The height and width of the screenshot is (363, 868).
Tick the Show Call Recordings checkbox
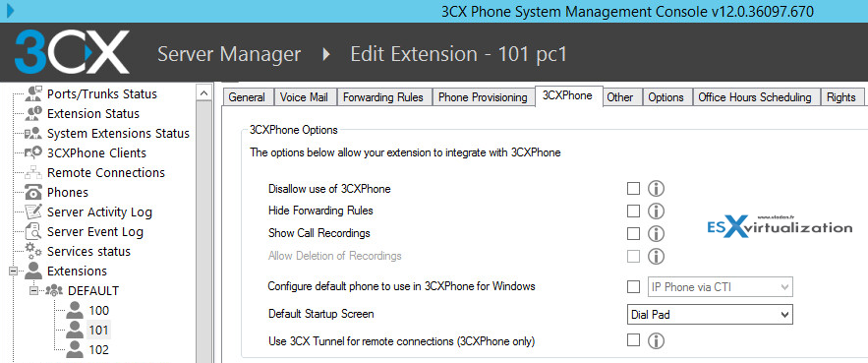coord(633,233)
